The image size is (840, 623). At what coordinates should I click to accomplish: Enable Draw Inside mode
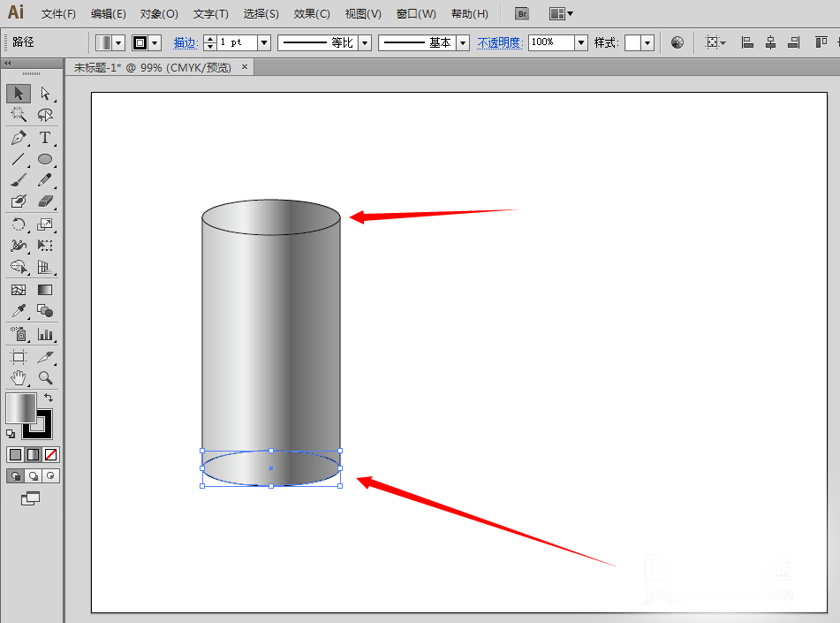(50, 475)
